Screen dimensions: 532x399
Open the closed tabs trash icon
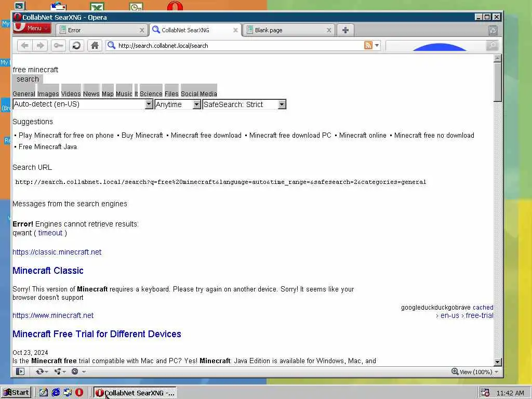click(493, 30)
